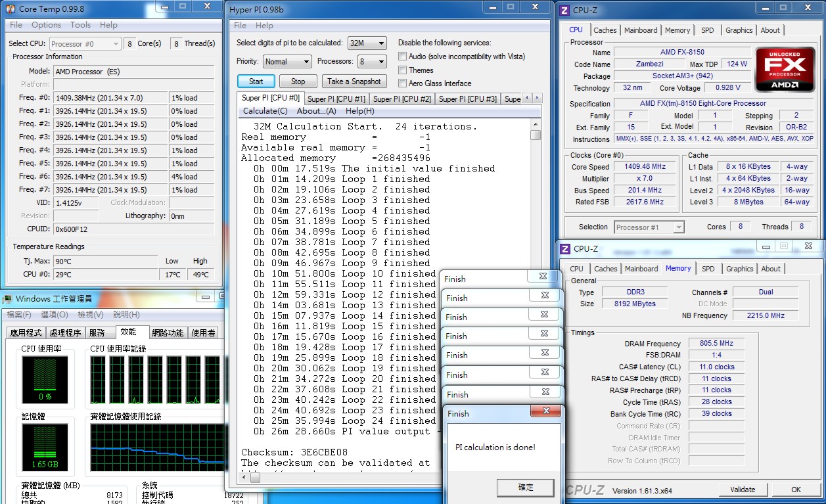Screen dimensions: 826x504
Task: Click the Validate button in CPU-Z
Action: 743,490
